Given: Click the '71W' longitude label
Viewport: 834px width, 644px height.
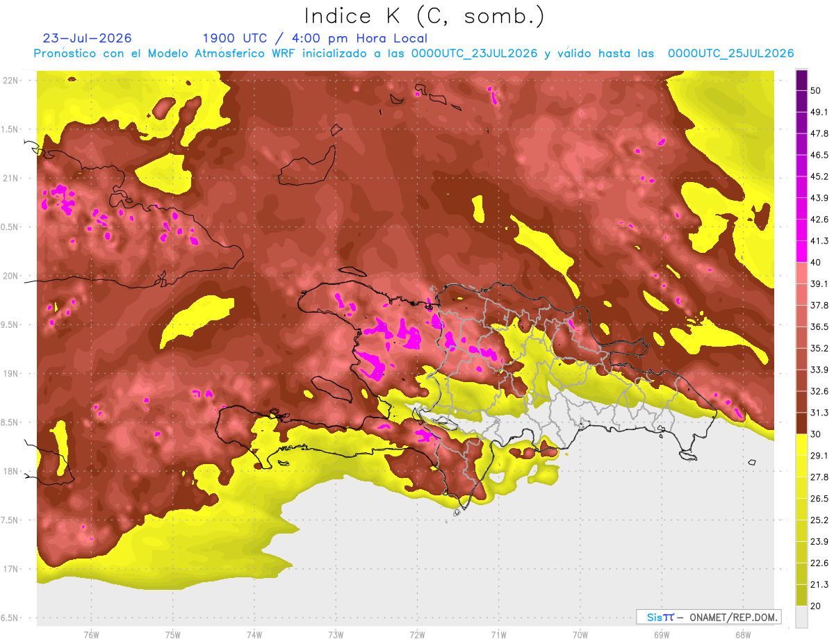Looking at the screenshot, I should point(498,635).
